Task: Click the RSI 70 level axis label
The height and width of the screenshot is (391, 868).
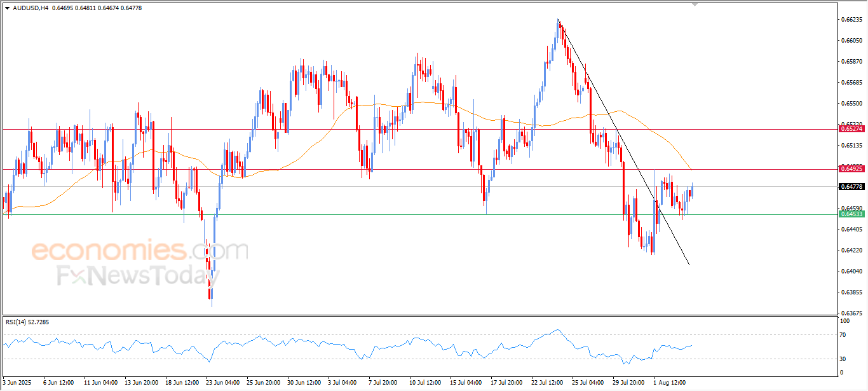Action: coord(843,334)
